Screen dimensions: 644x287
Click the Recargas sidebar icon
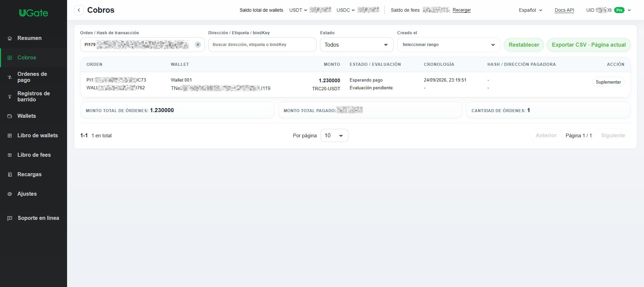pos(10,175)
